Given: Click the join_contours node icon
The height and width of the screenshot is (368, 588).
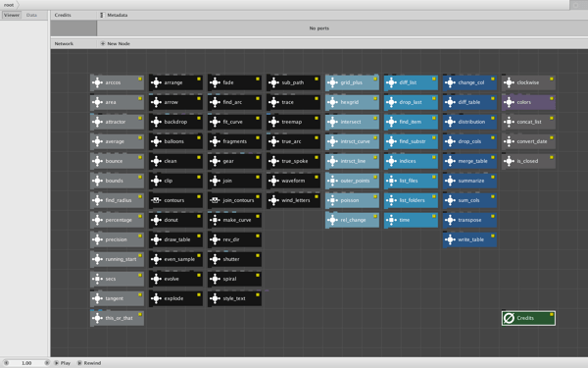Looking at the screenshot, I should pos(215,200).
